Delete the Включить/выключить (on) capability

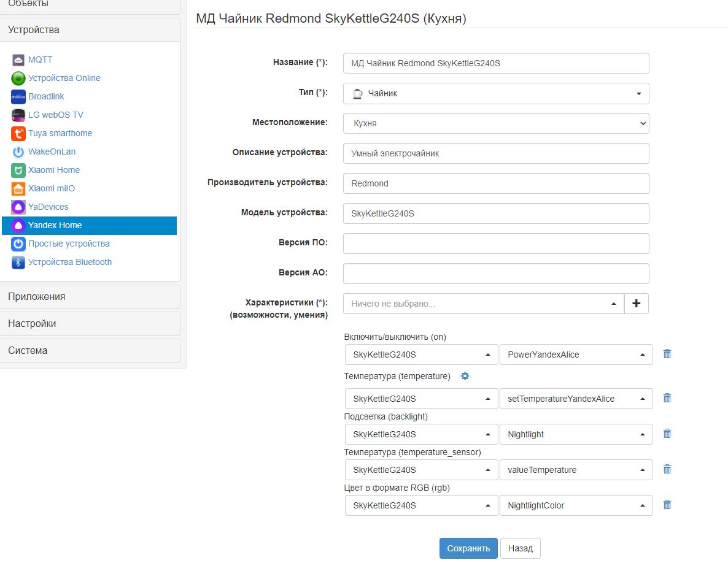[x=667, y=354]
